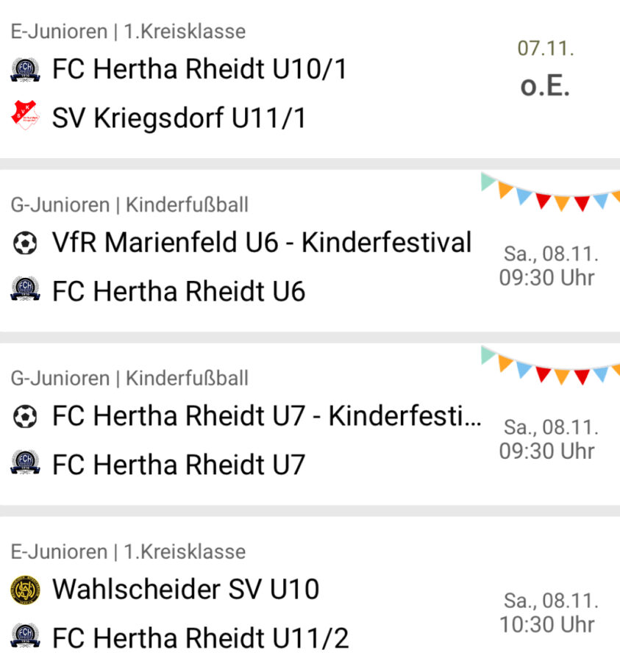Click the FC Hertha Rheidt U11/2 crest
The width and height of the screenshot is (620, 672).
coord(25,637)
